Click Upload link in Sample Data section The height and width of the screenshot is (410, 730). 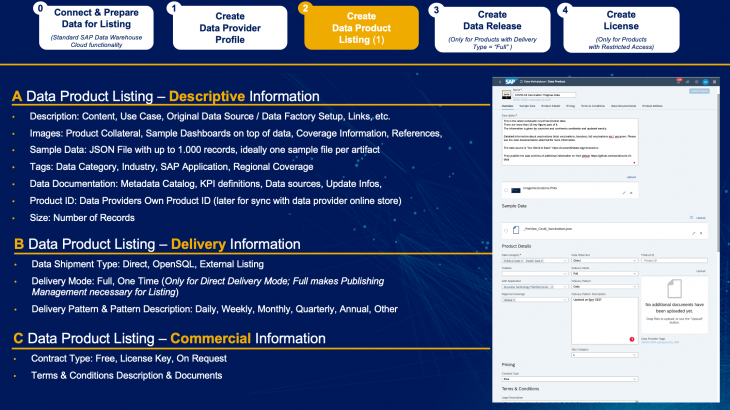701,218
